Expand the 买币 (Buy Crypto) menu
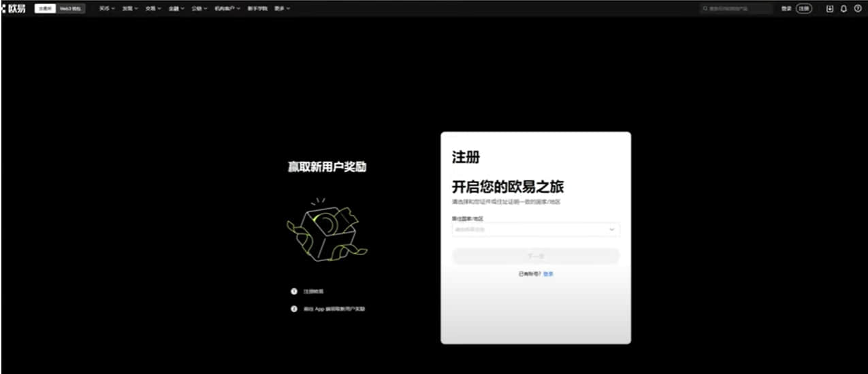Screen dimensions: 868x374 107,8
